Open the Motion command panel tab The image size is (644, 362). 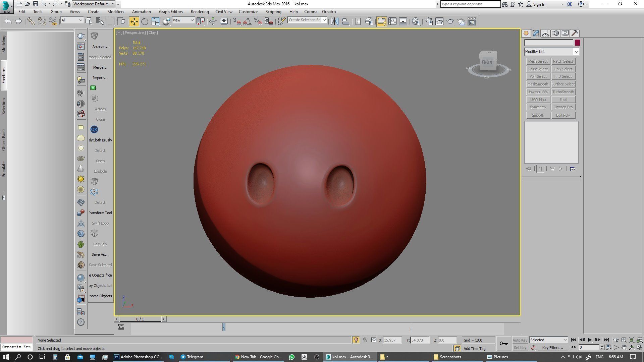coord(555,33)
